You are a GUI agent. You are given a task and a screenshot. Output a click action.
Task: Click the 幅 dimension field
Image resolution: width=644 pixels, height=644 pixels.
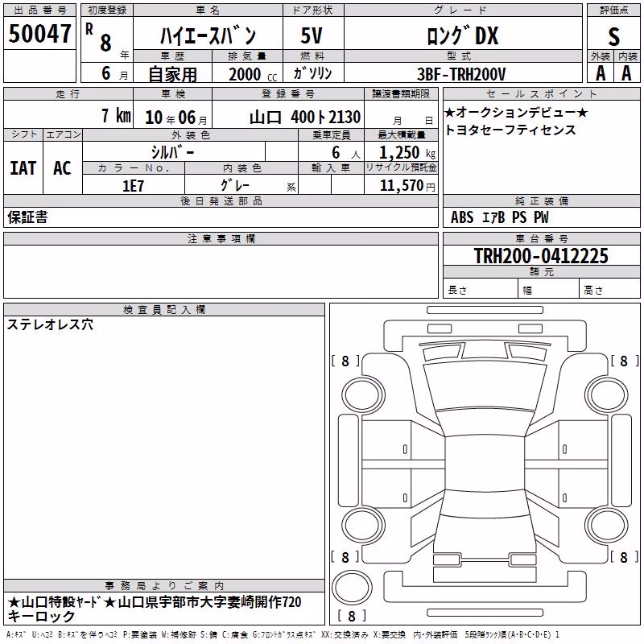pyautogui.click(x=549, y=288)
